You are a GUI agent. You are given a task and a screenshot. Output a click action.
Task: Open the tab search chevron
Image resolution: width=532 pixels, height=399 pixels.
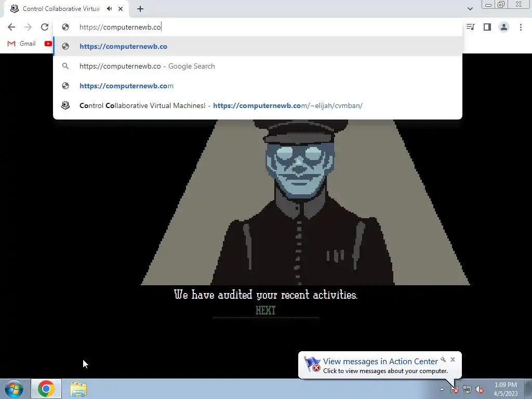click(x=470, y=9)
